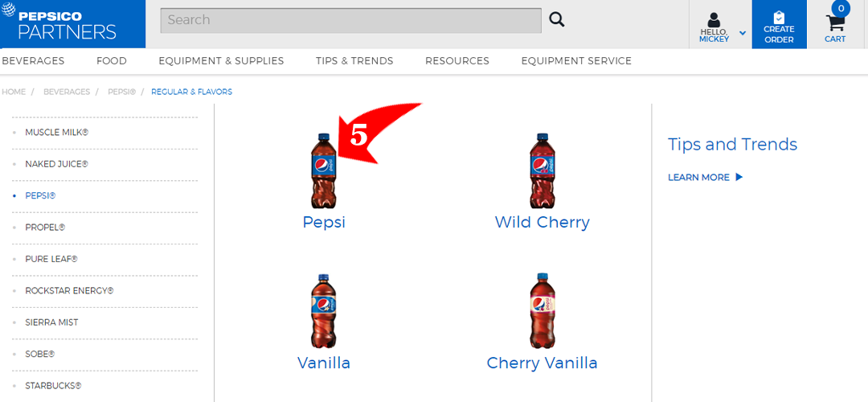Select the Cherry Vanilla bottle image

pyautogui.click(x=542, y=310)
